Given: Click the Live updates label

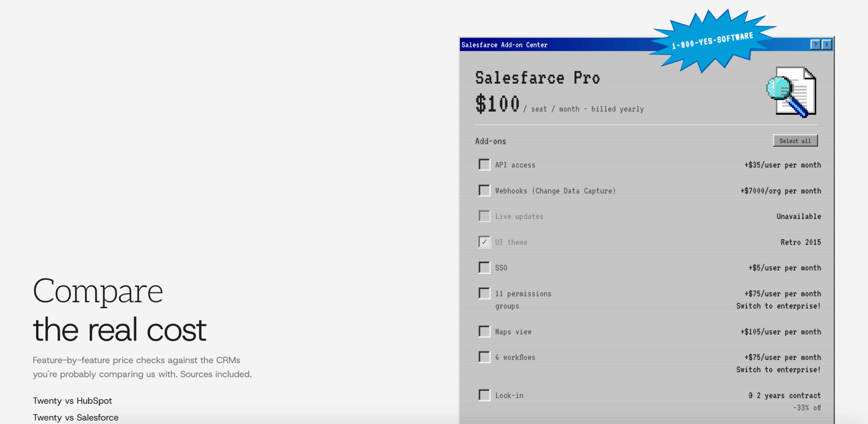Looking at the screenshot, I should click(x=519, y=216).
